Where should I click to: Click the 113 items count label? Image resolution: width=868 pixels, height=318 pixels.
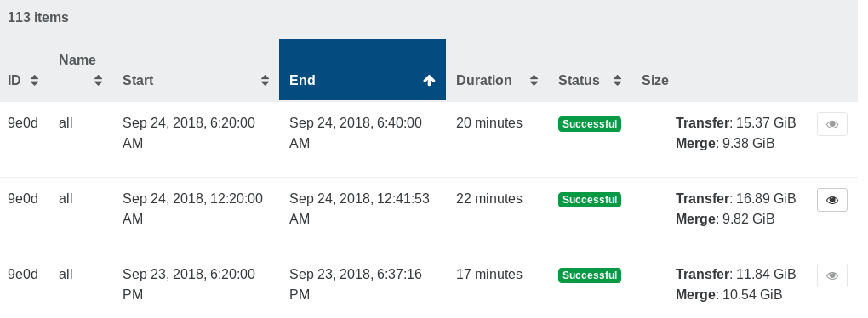tap(38, 18)
